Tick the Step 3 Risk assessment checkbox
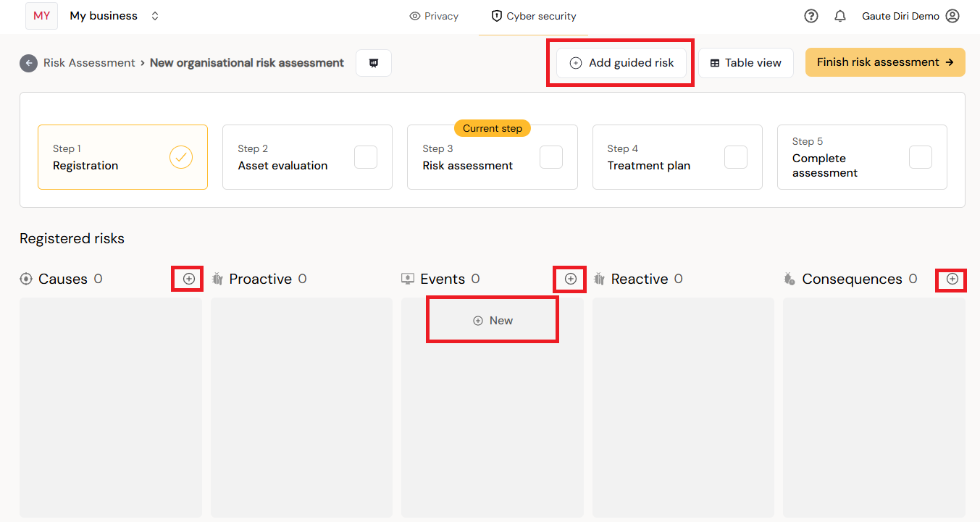 click(551, 157)
